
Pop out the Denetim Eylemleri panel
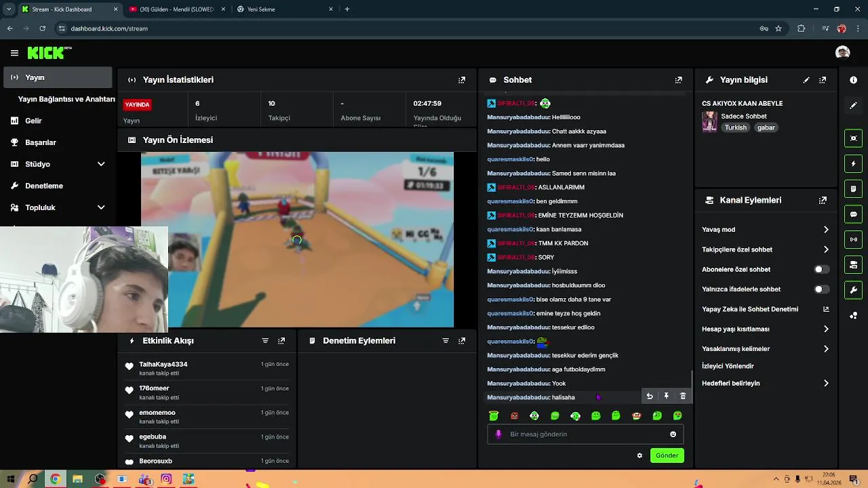pos(462,341)
